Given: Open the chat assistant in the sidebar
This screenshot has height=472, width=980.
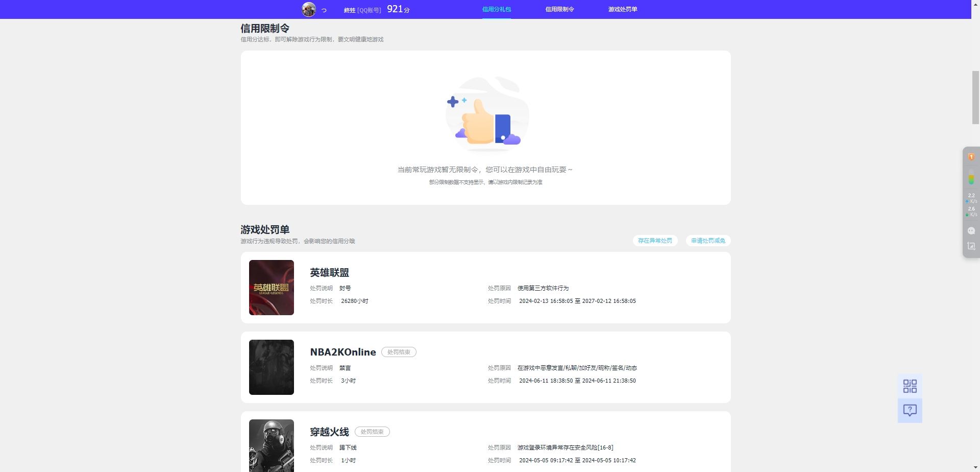Looking at the screenshot, I should coord(971,230).
